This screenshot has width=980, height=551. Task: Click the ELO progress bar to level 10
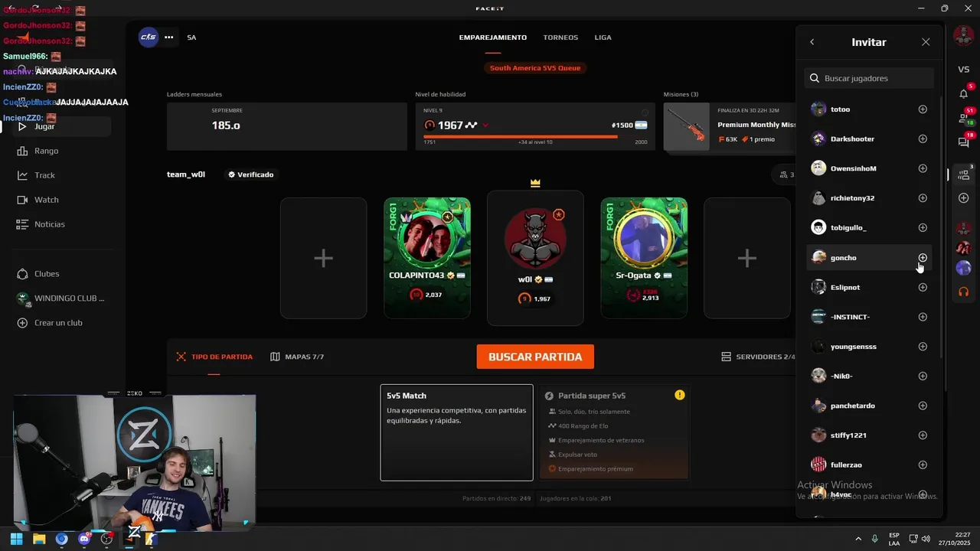(535, 137)
